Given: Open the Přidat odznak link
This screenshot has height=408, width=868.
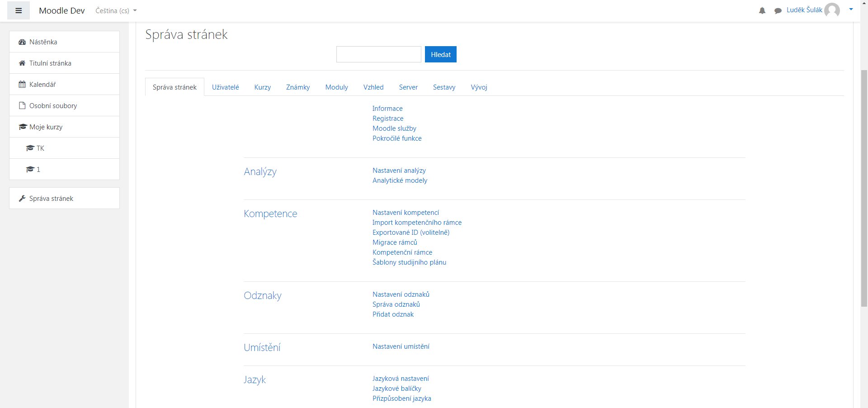Looking at the screenshot, I should 393,314.
